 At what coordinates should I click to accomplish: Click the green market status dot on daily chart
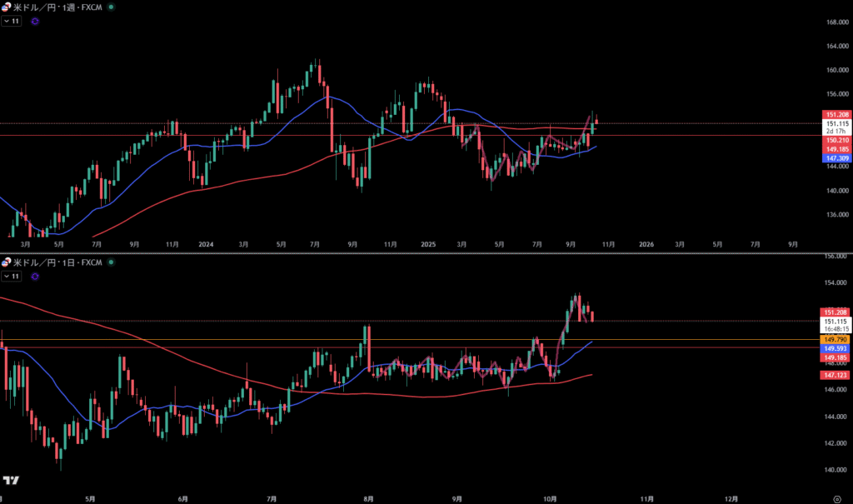coord(112,262)
